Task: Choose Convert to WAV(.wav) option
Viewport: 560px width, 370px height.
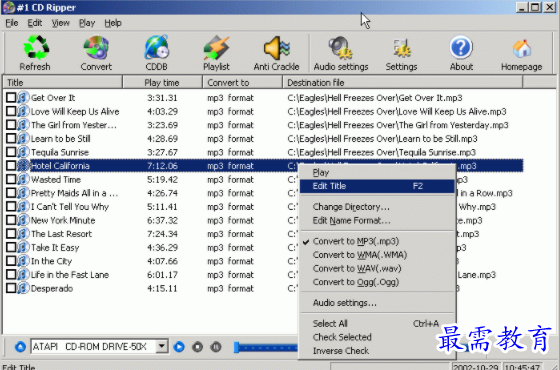Action: point(377,268)
